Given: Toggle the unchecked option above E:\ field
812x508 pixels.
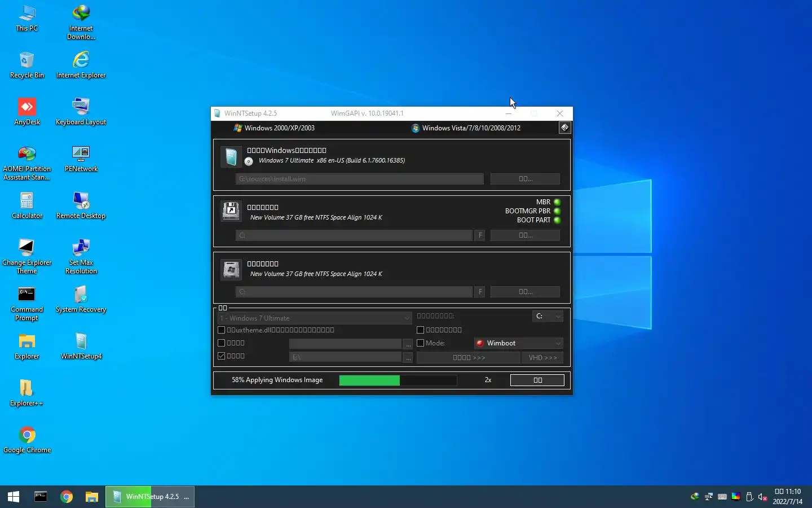Looking at the screenshot, I should click(222, 343).
